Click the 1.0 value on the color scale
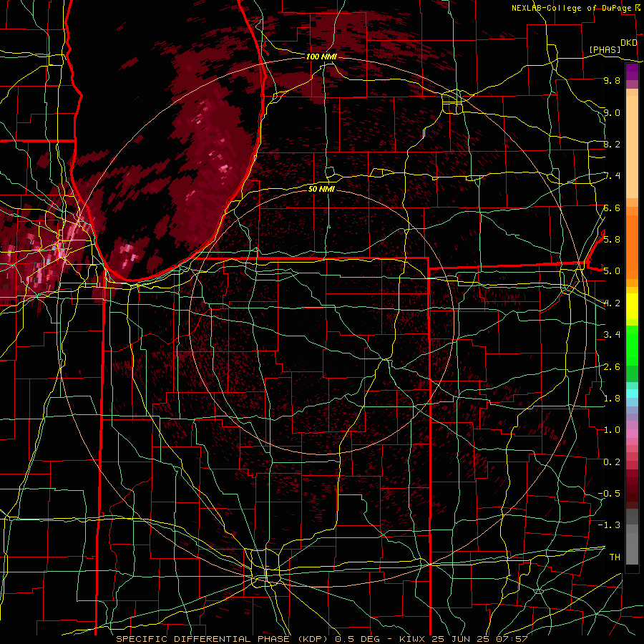This screenshot has height=644, width=644. pos(612,430)
